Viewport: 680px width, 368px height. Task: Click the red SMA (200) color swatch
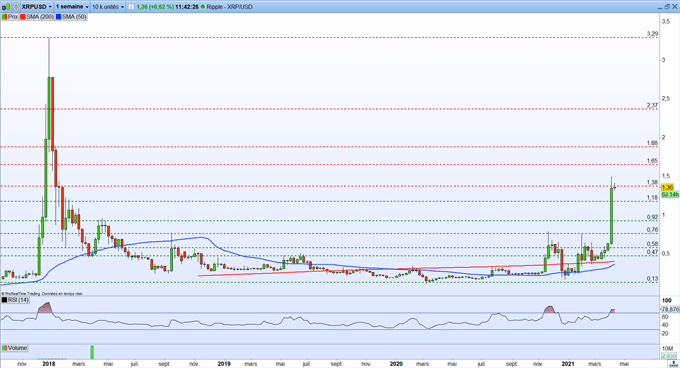click(23, 17)
